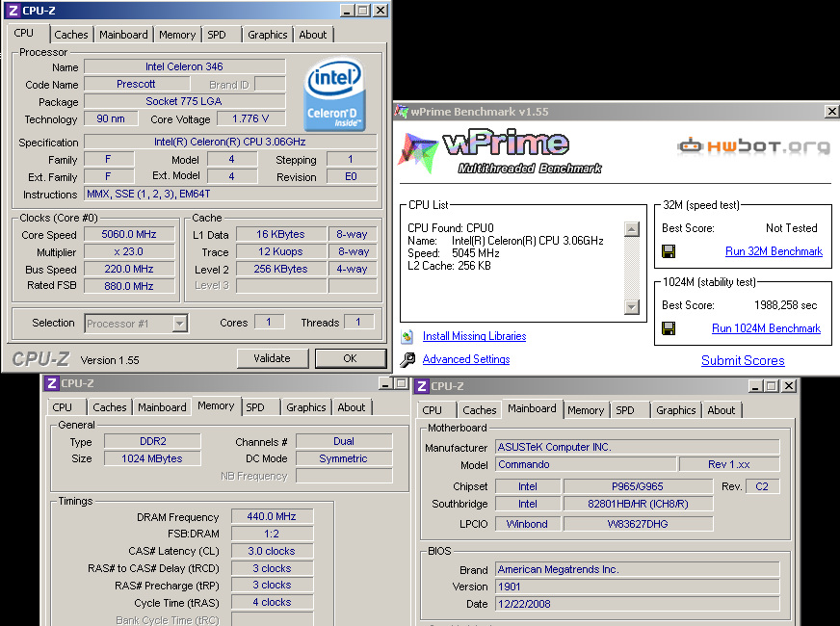The image size is (840, 626).
Task: Click the 1024M Best Score 1988,258 sec
Action: pyautogui.click(x=785, y=305)
